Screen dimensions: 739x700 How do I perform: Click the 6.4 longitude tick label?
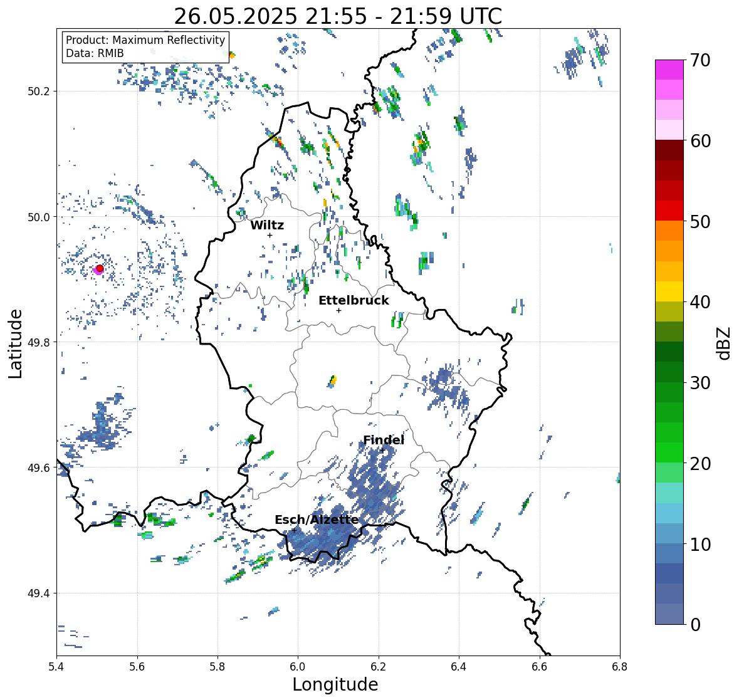coord(459,666)
